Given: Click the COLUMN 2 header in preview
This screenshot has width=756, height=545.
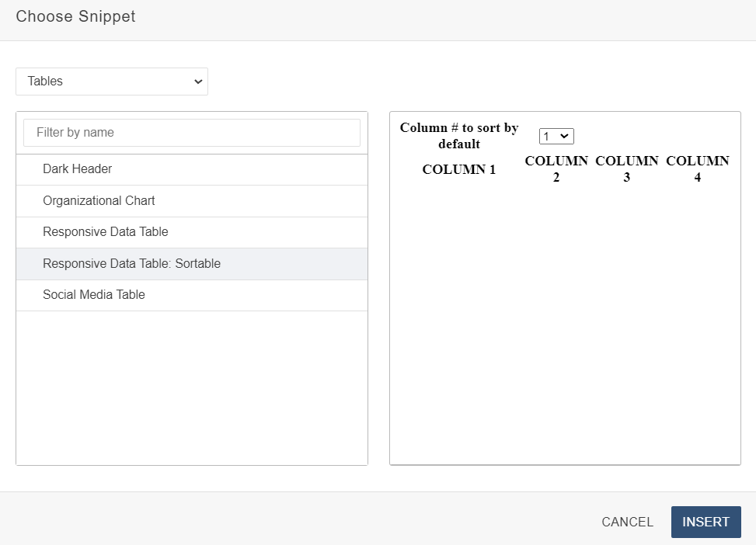Looking at the screenshot, I should pyautogui.click(x=556, y=168).
